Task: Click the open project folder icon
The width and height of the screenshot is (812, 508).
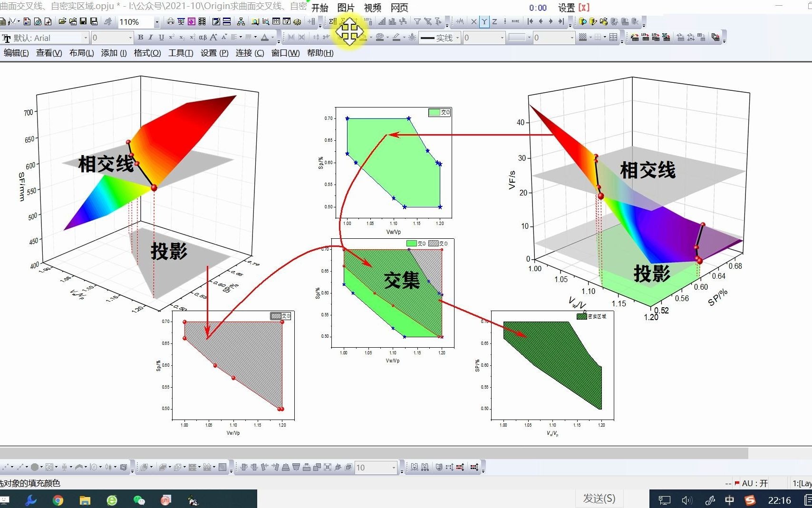Action: point(62,21)
